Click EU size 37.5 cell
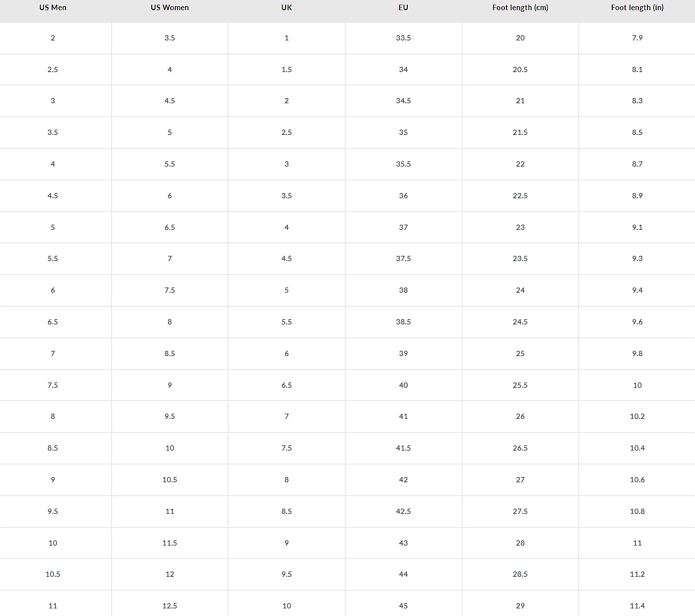695x616 pixels. click(x=403, y=258)
